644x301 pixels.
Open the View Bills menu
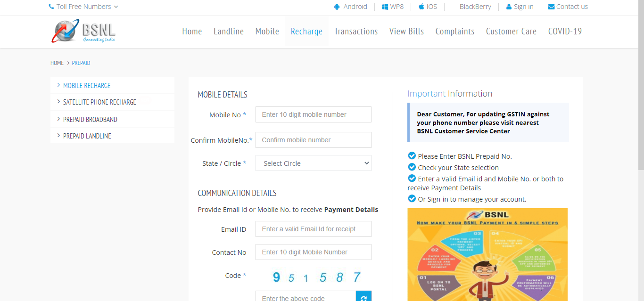[x=406, y=32]
